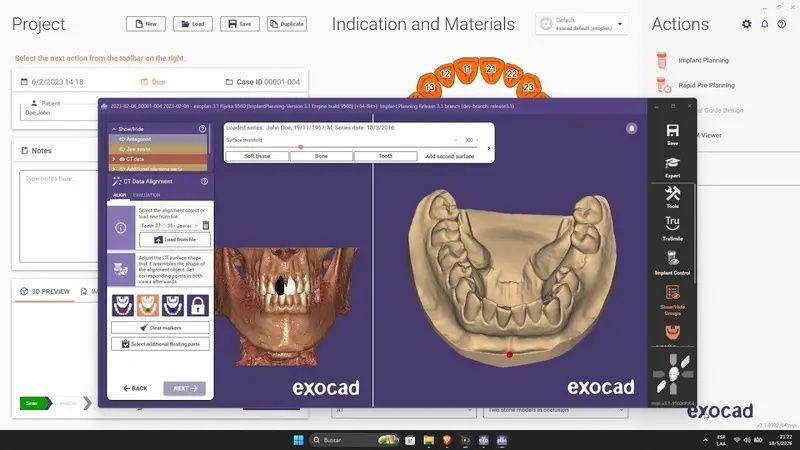Click the padlock lock icon
The image size is (800, 450).
coord(198,305)
